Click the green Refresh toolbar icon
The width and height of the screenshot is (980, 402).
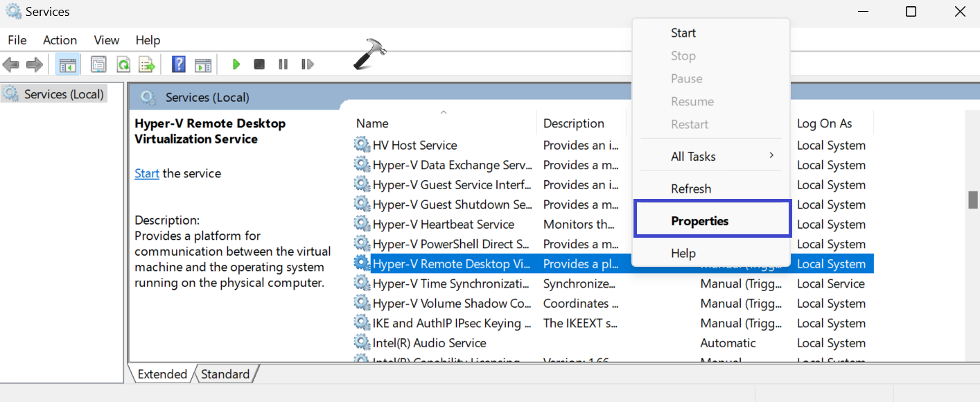pyautogui.click(x=123, y=64)
